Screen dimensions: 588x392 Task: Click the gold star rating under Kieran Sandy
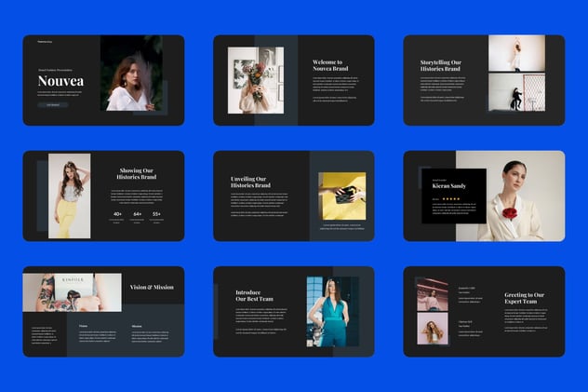coord(450,199)
